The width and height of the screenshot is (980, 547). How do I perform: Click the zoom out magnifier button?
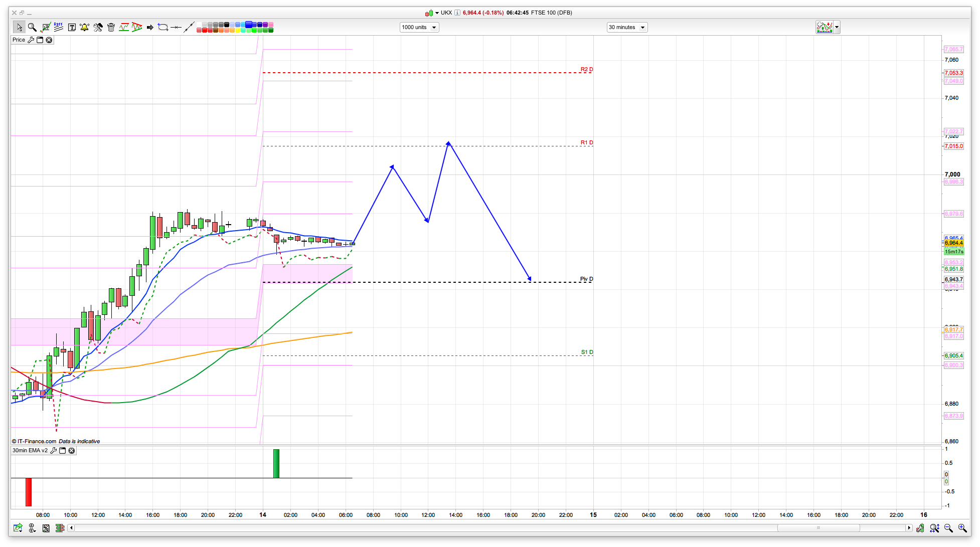(x=948, y=528)
